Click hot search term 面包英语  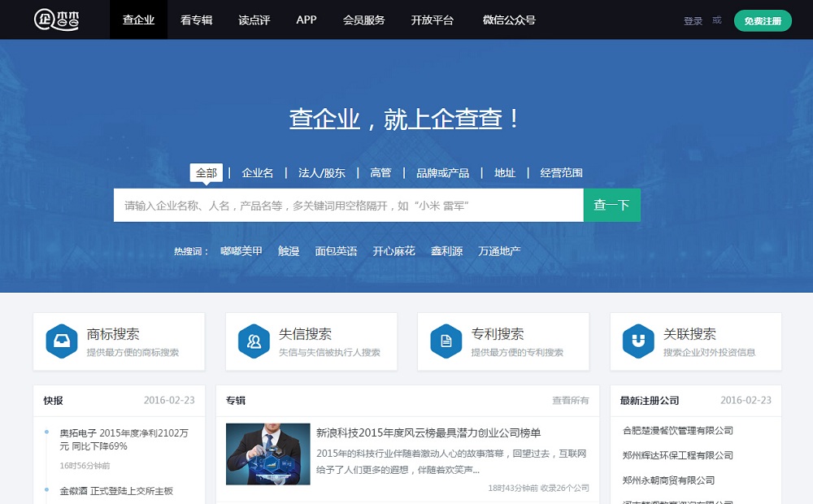click(x=336, y=251)
